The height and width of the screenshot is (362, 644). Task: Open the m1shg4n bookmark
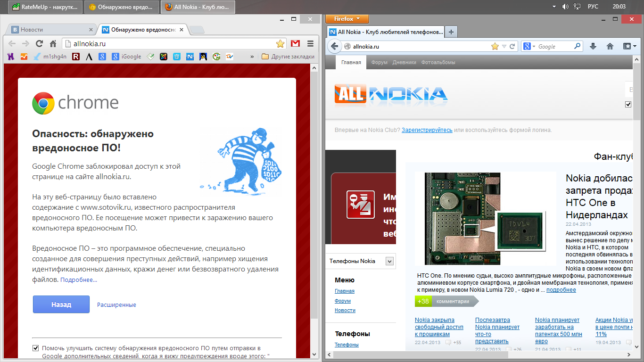coord(50,57)
